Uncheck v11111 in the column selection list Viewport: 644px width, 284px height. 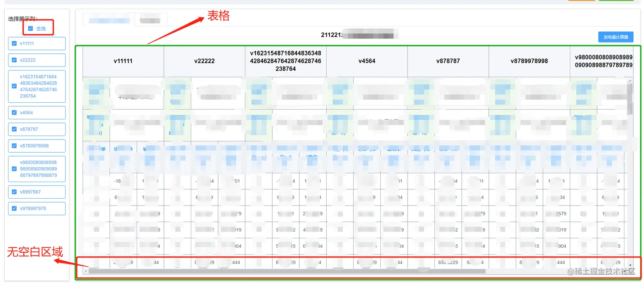(x=14, y=43)
